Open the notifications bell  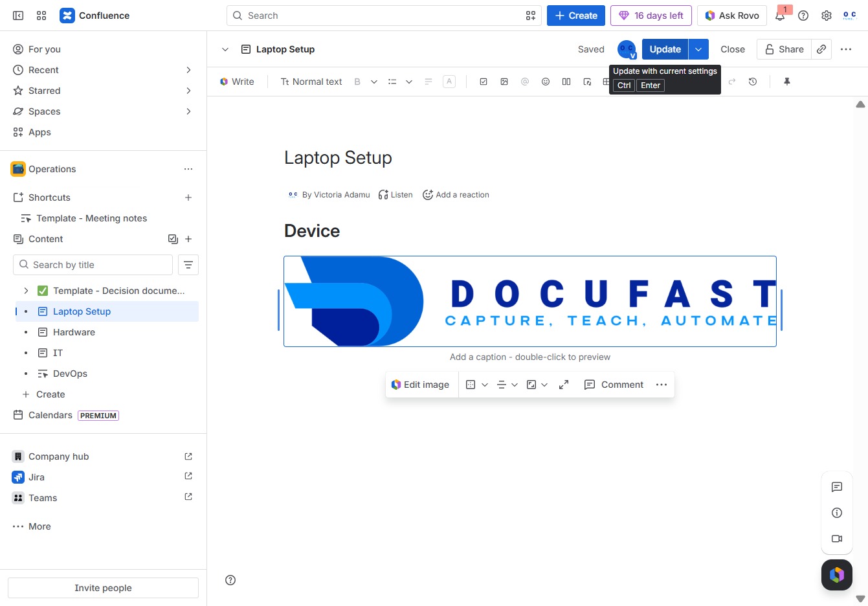point(780,16)
